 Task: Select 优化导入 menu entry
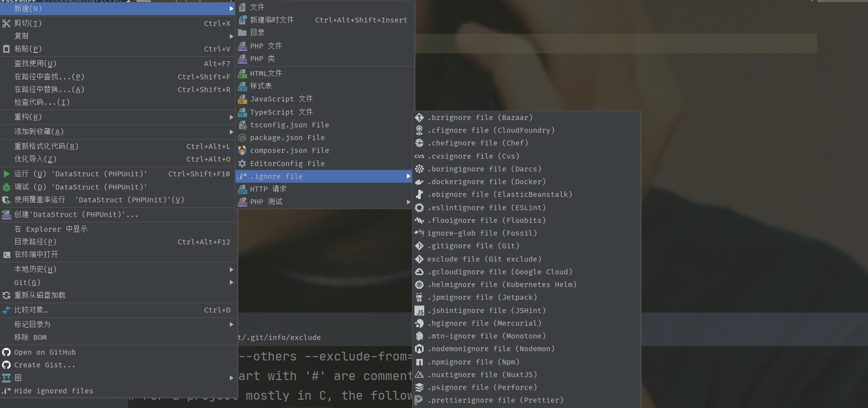pyautogui.click(x=118, y=159)
